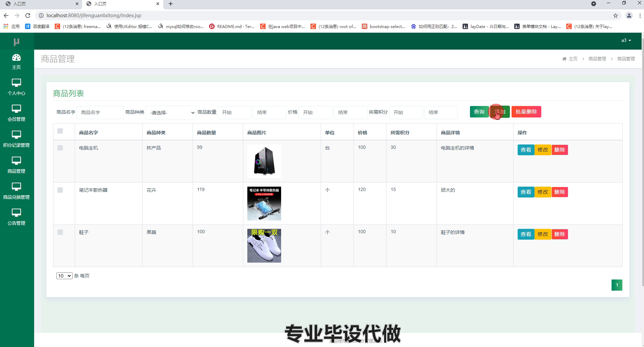This screenshot has height=347, width=644.
Task: Open 百度翻译 bookmark
Action: (x=37, y=26)
